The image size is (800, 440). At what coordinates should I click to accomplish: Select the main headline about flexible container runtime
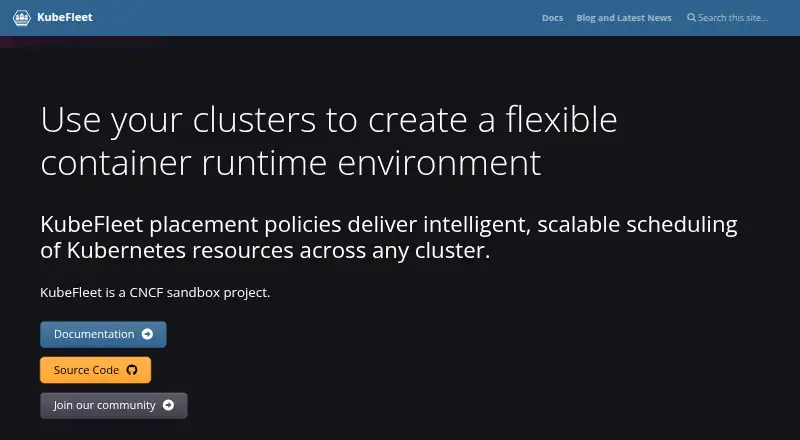(329, 140)
